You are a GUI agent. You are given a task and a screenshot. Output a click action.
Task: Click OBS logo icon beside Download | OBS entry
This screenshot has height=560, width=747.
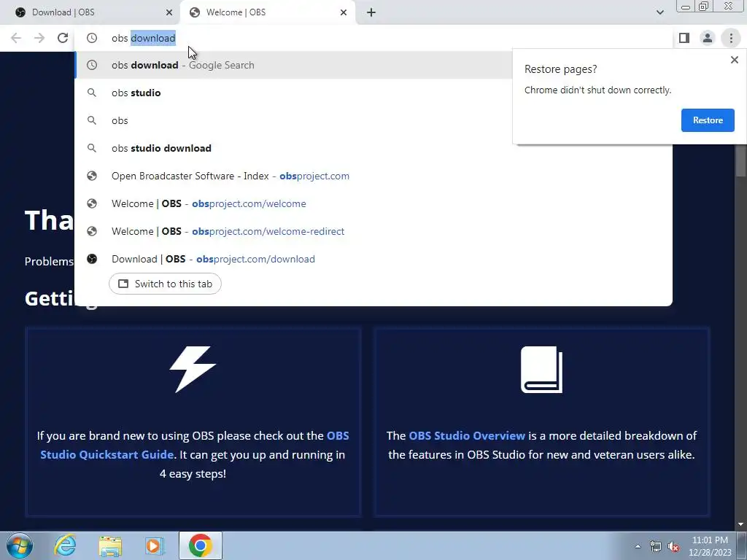(92, 259)
